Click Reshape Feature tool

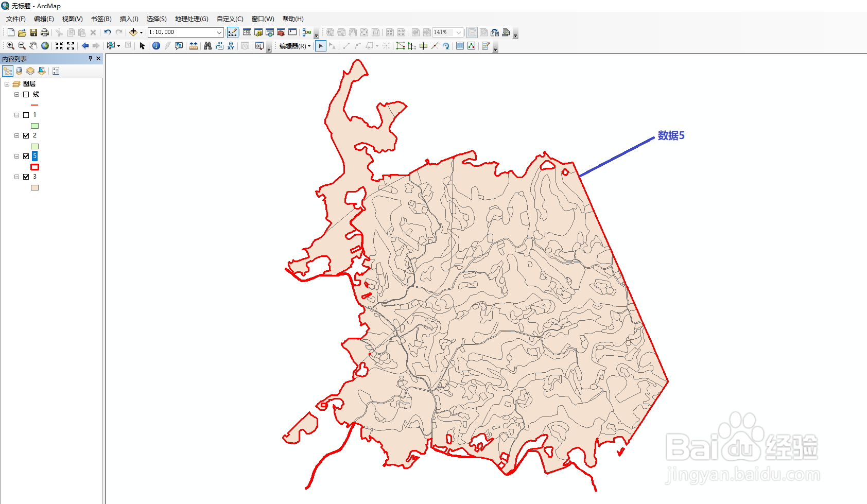pos(411,46)
